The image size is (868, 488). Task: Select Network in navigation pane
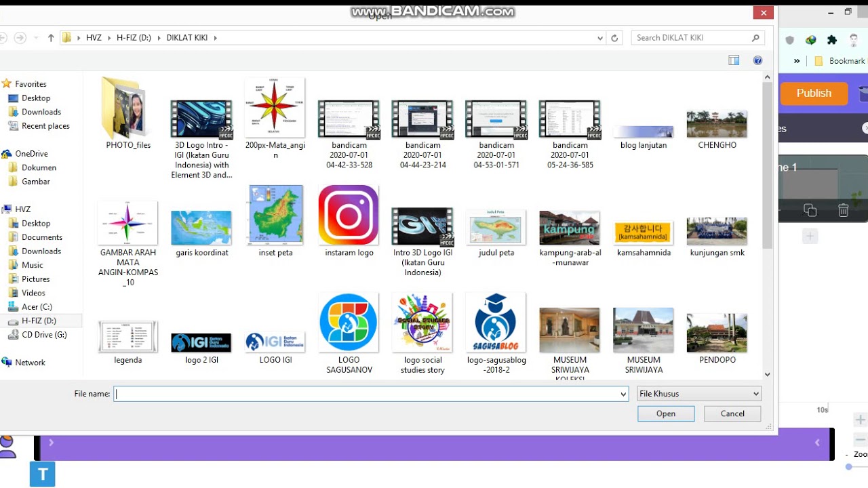tap(30, 363)
